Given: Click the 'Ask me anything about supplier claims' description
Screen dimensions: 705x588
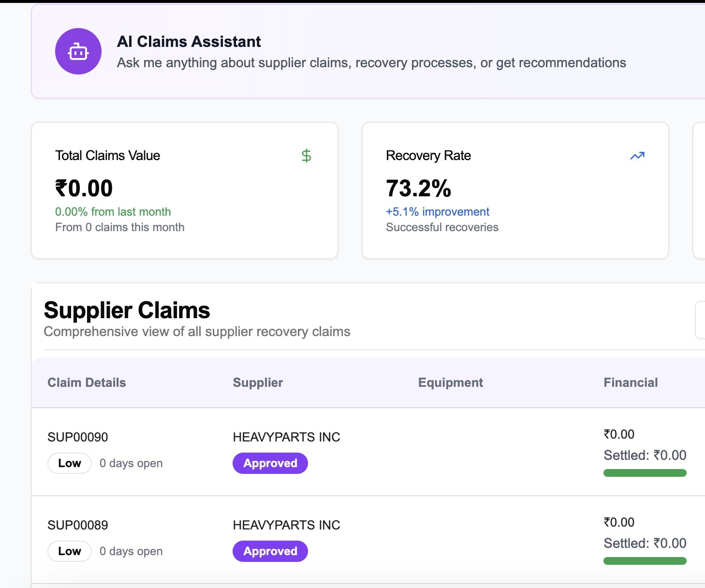Looking at the screenshot, I should pyautogui.click(x=371, y=63).
